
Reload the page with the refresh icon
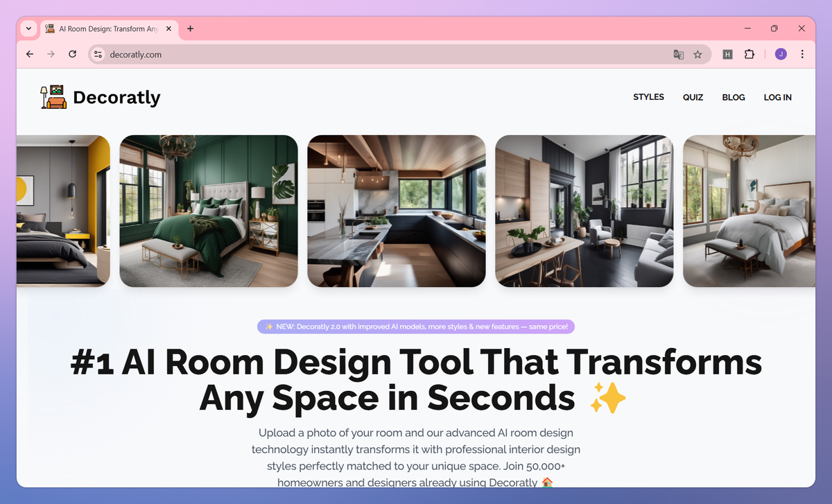(72, 54)
